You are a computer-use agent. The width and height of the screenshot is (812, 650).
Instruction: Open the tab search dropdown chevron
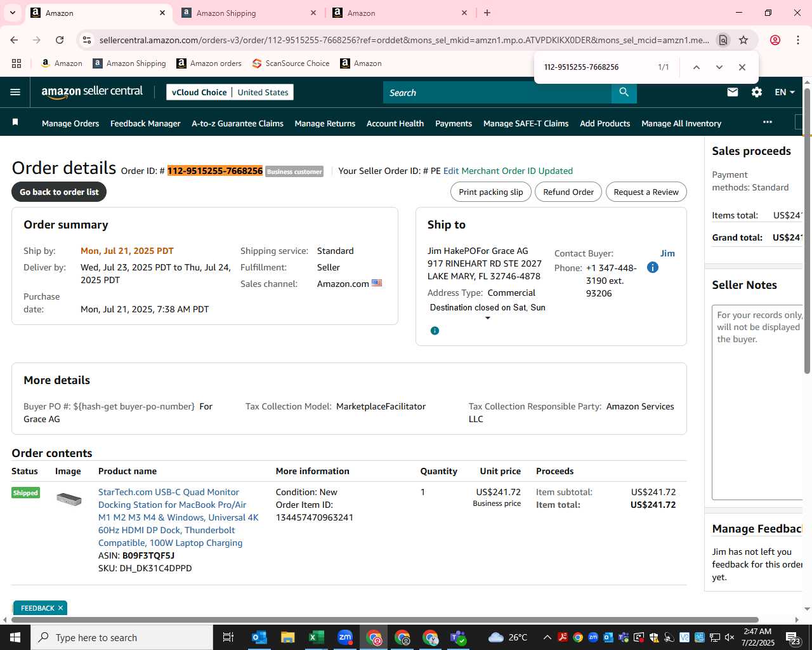[x=13, y=13]
